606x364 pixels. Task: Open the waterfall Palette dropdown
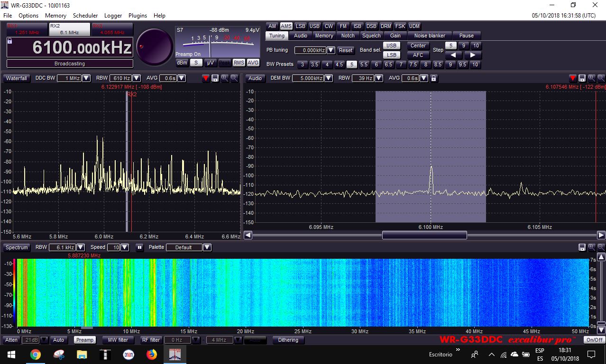coord(207,247)
